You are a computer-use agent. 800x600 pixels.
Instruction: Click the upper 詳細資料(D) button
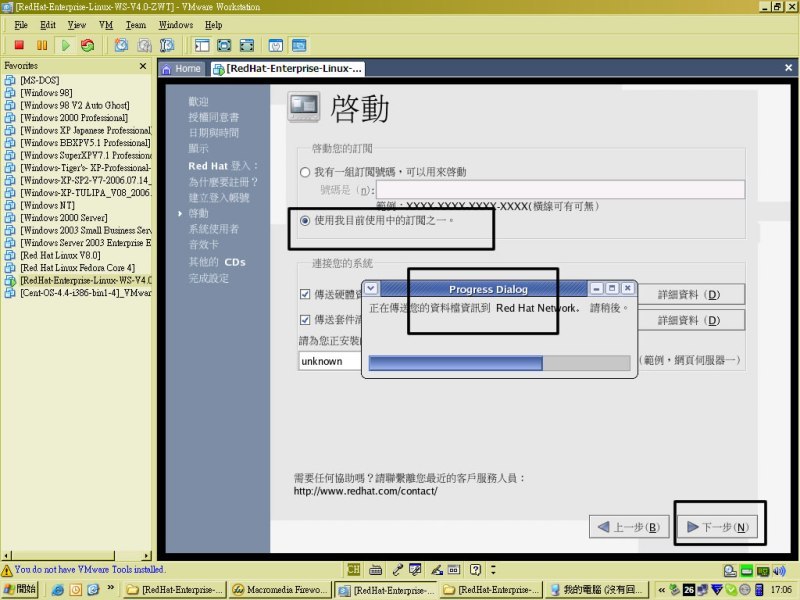click(x=691, y=294)
